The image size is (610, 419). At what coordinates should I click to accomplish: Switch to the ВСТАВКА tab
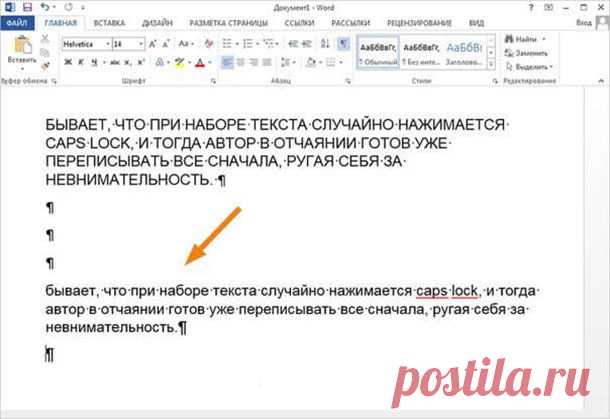(109, 23)
